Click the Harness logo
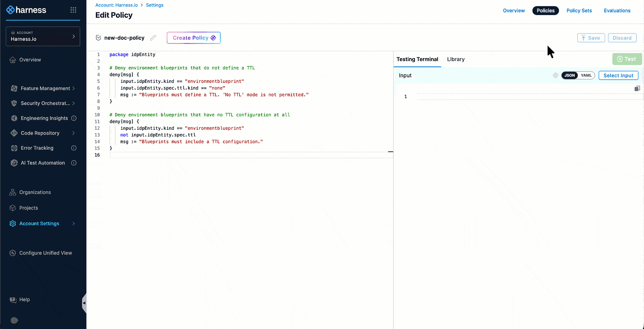The image size is (644, 329). point(26,10)
